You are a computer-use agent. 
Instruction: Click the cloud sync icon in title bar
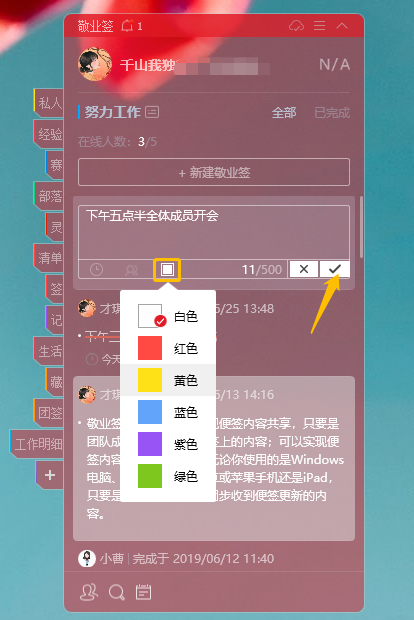click(296, 26)
